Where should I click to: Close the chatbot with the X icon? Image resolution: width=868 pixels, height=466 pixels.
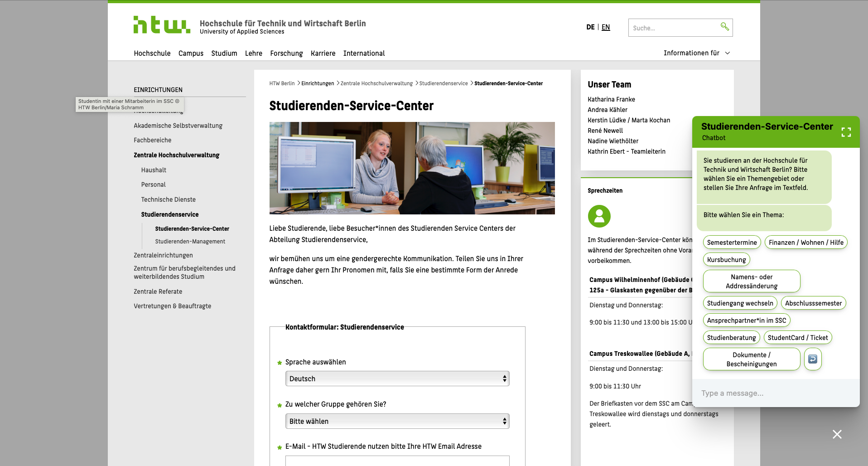click(x=837, y=434)
